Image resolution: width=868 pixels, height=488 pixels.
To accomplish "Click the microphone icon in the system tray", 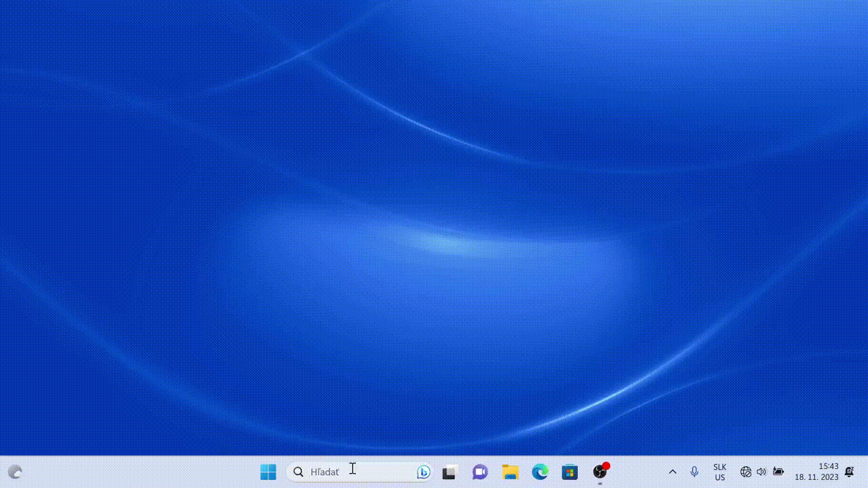I will (x=695, y=472).
